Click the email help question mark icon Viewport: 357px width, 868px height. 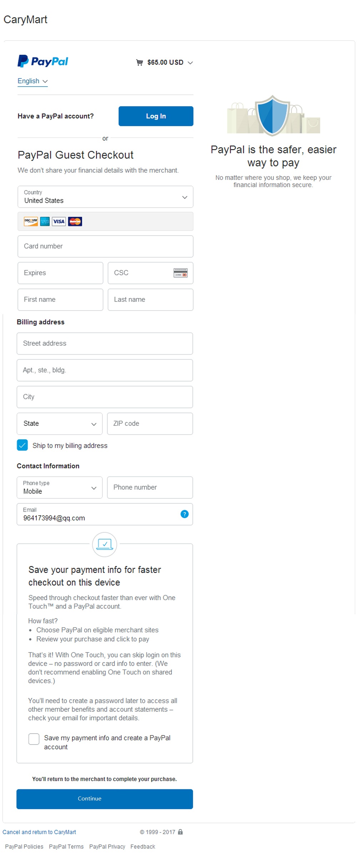[185, 514]
